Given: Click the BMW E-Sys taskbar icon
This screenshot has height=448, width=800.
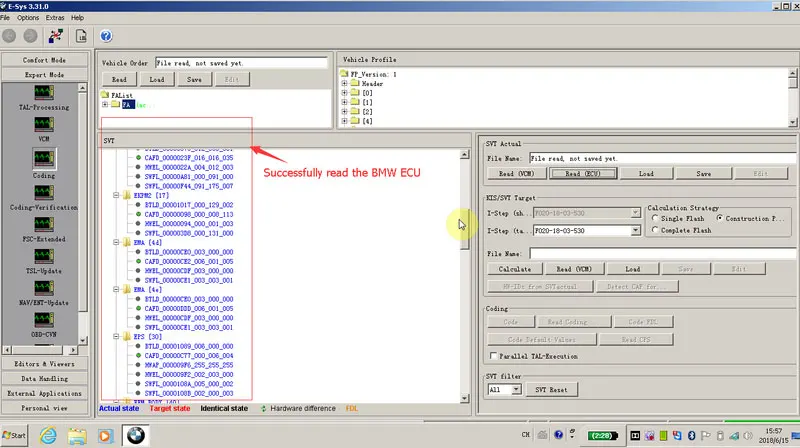Looking at the screenshot, I should tap(136, 435).
